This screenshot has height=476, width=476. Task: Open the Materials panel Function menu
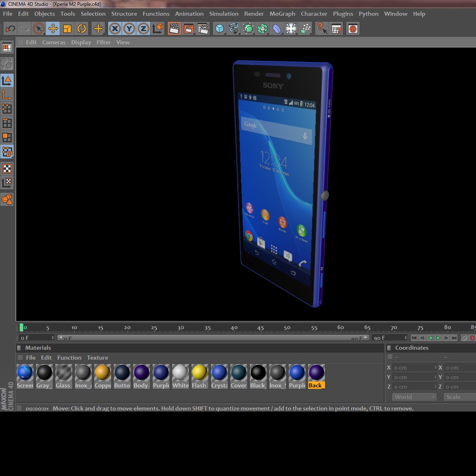[x=69, y=357]
